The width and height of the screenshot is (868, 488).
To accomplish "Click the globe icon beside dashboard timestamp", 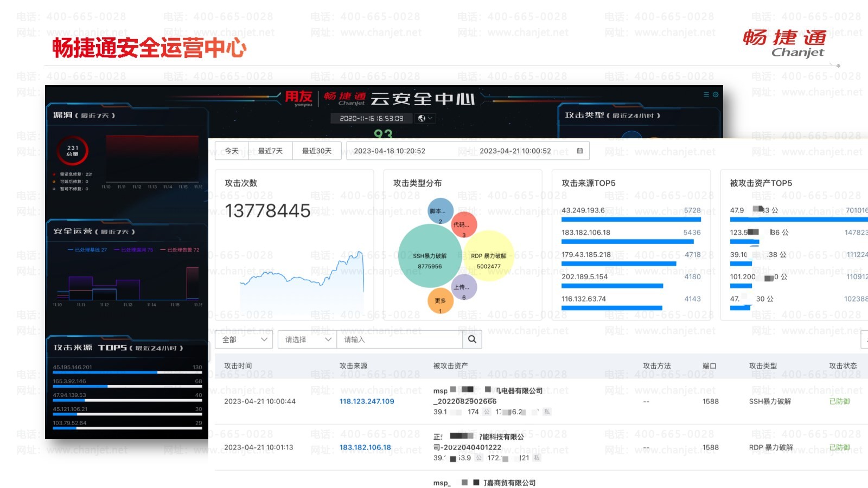I will click(x=422, y=118).
